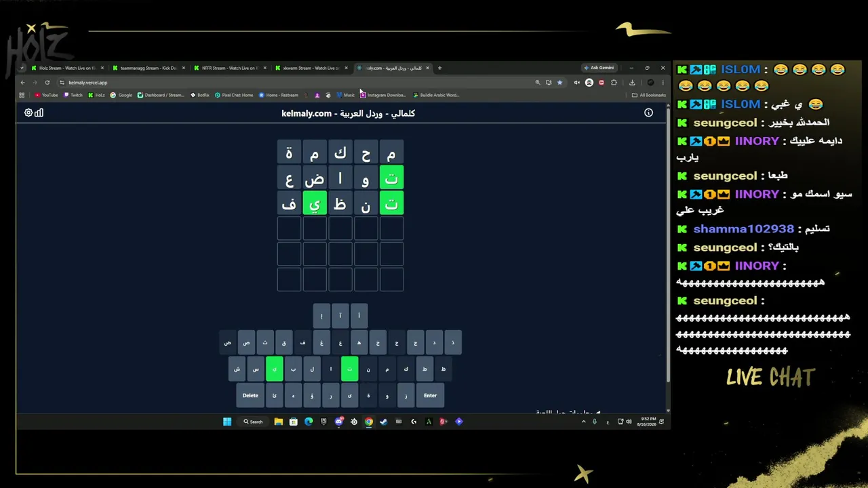Open the Chrome apps grid icon
Screen dimensions: 868x488
pyautogui.click(x=22, y=95)
